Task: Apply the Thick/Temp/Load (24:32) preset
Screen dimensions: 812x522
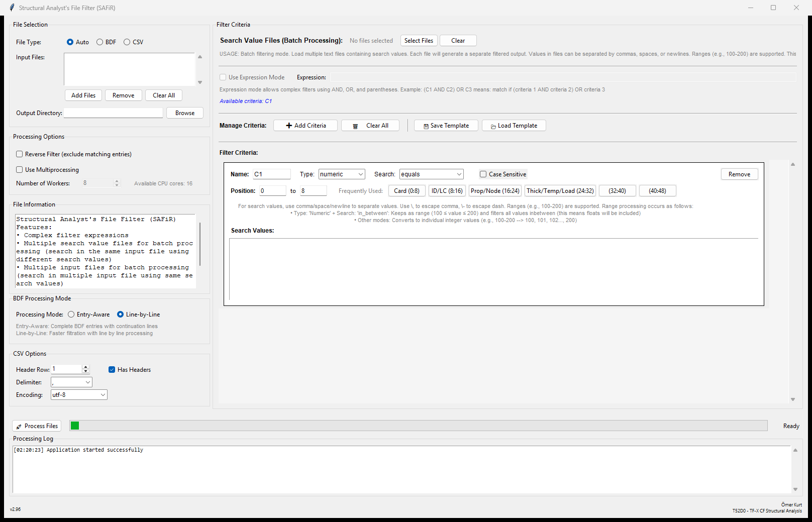Action: [x=560, y=190]
